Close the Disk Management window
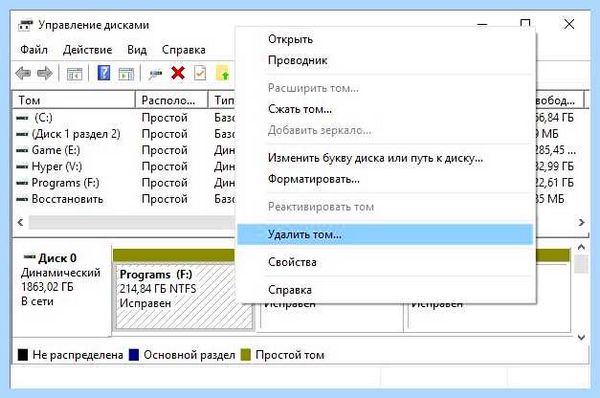Screen dimensions: 600x398 [x=569, y=24]
